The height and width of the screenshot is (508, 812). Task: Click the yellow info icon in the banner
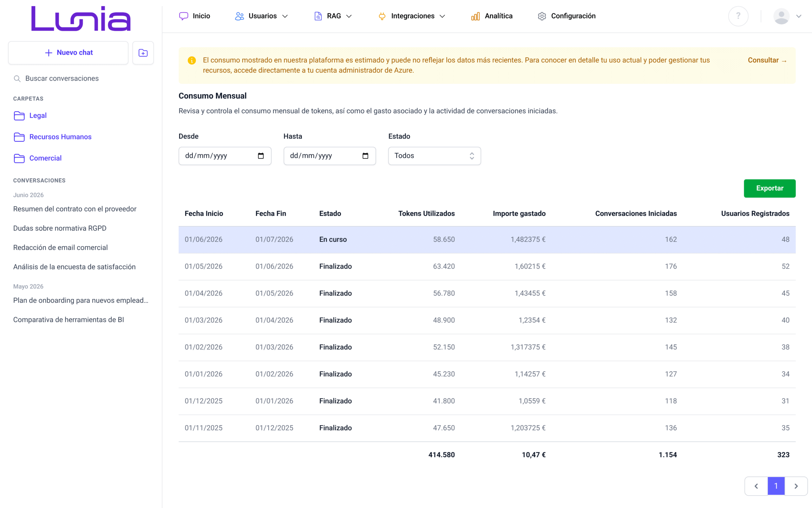(192, 60)
